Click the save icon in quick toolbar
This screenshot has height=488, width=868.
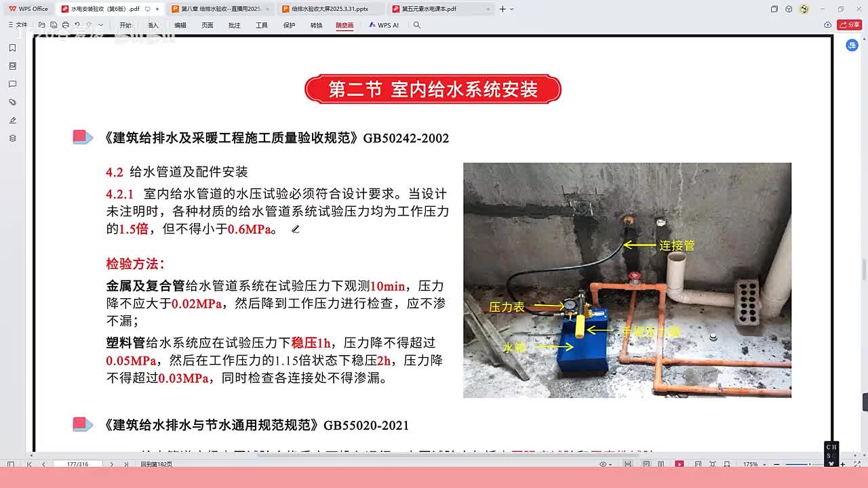[x=54, y=25]
